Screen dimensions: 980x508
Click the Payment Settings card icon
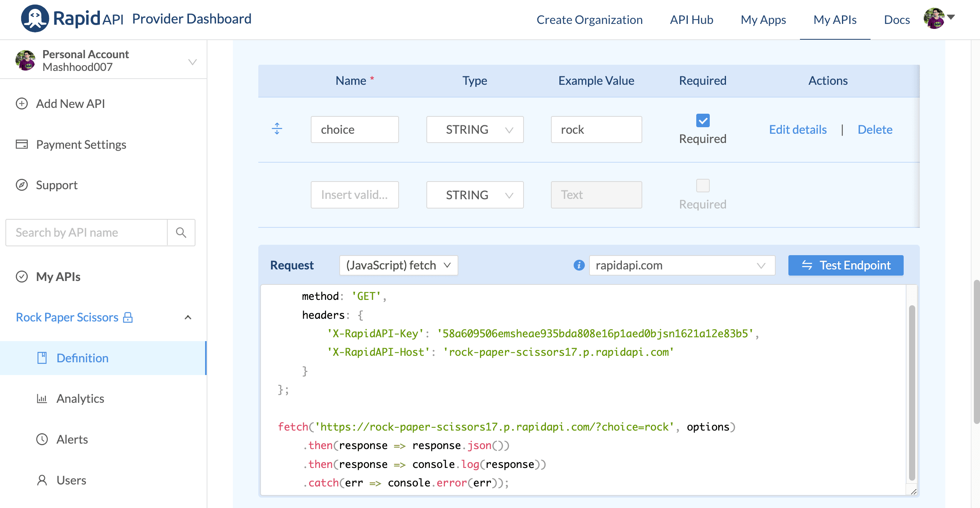point(22,145)
